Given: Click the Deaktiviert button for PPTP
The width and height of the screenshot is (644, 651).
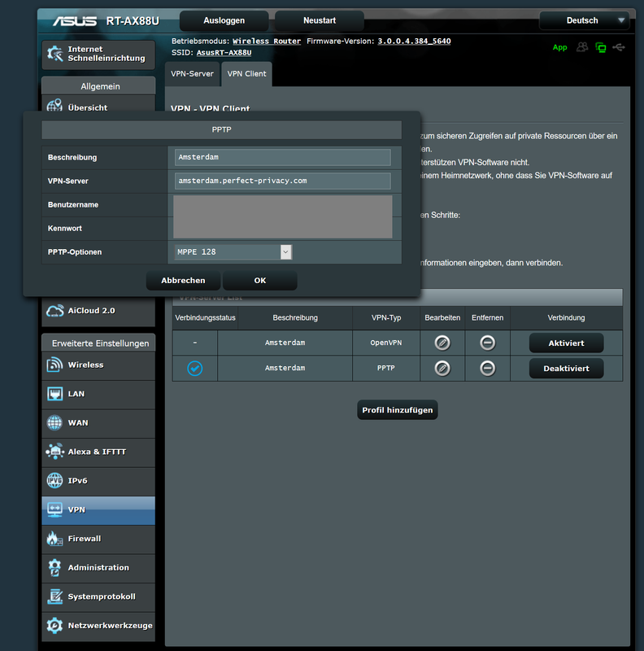Looking at the screenshot, I should [567, 369].
